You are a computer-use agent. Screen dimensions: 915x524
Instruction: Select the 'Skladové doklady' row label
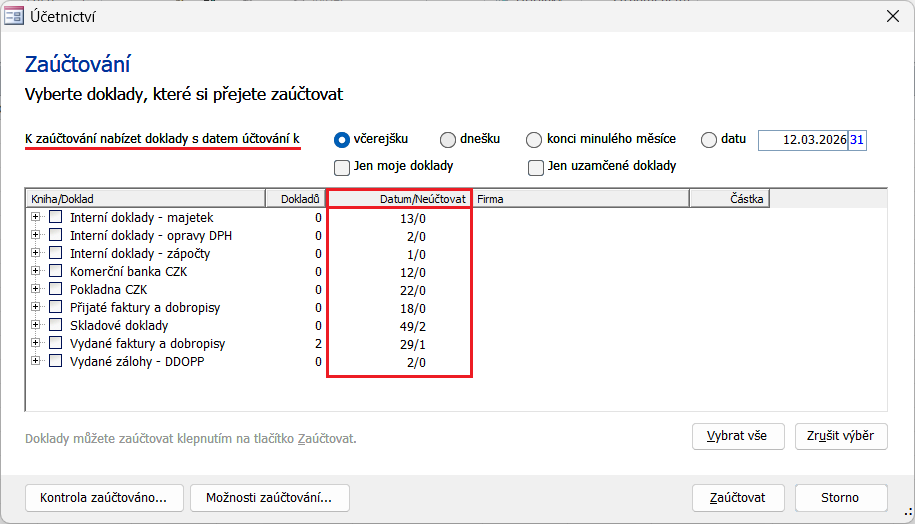[119, 326]
